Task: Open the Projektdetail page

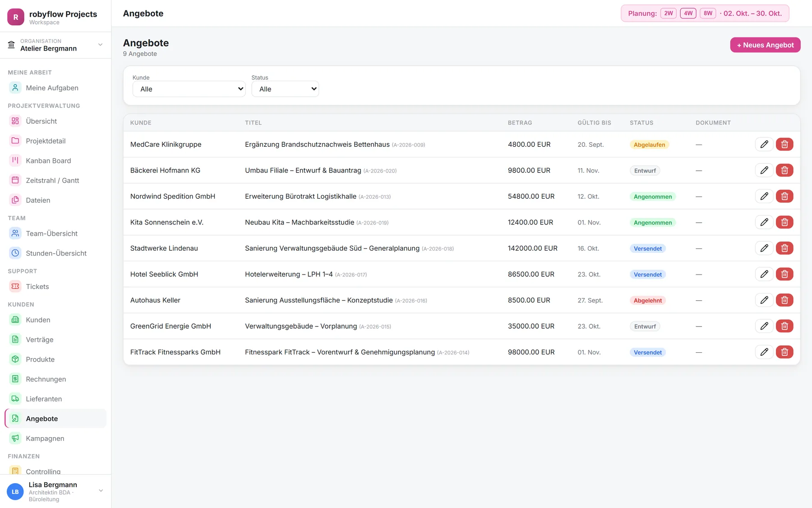Action: 55,141
